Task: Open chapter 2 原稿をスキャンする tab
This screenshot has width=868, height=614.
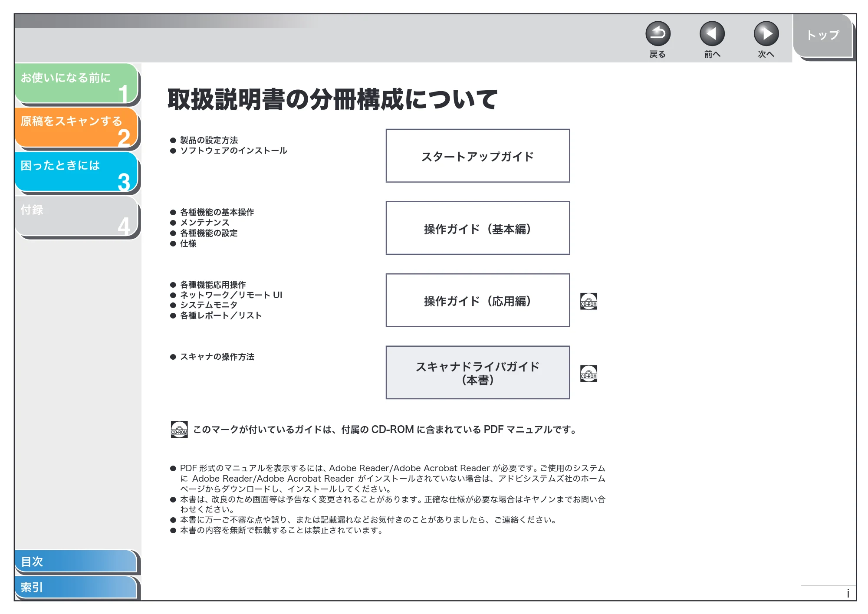Action: point(76,128)
